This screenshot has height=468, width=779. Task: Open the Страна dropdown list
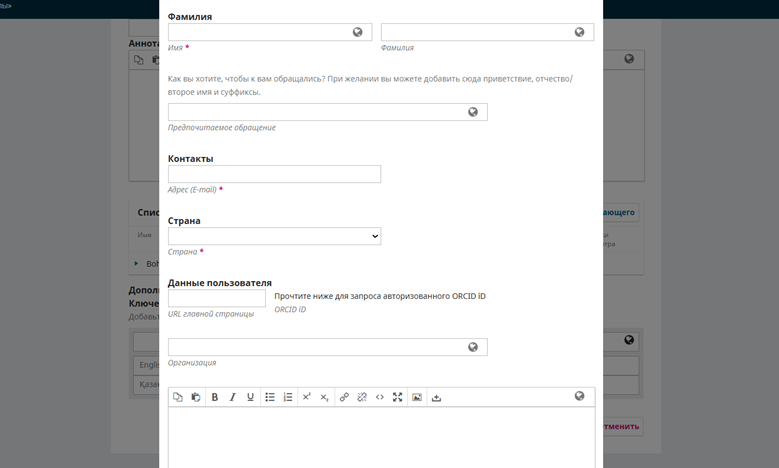click(x=274, y=236)
